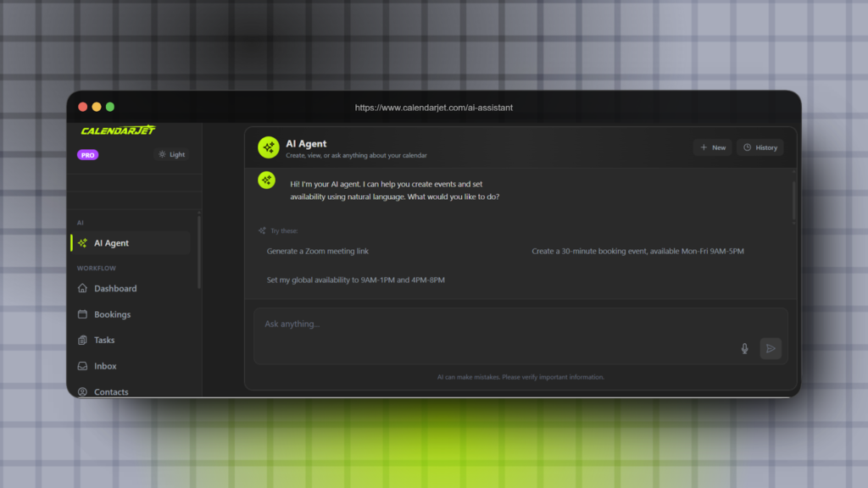The width and height of the screenshot is (868, 488).
Task: Click the microphone voice input icon
Action: click(x=744, y=348)
